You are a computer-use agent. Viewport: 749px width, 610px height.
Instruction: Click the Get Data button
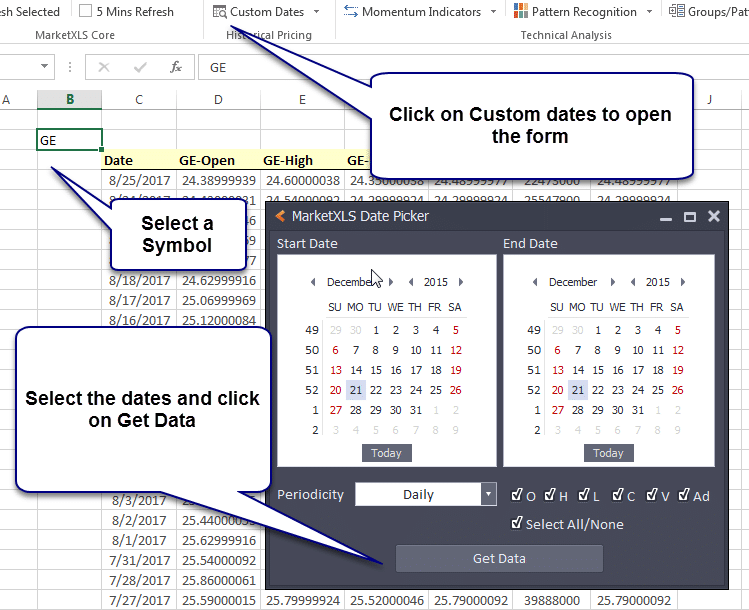[x=499, y=558]
